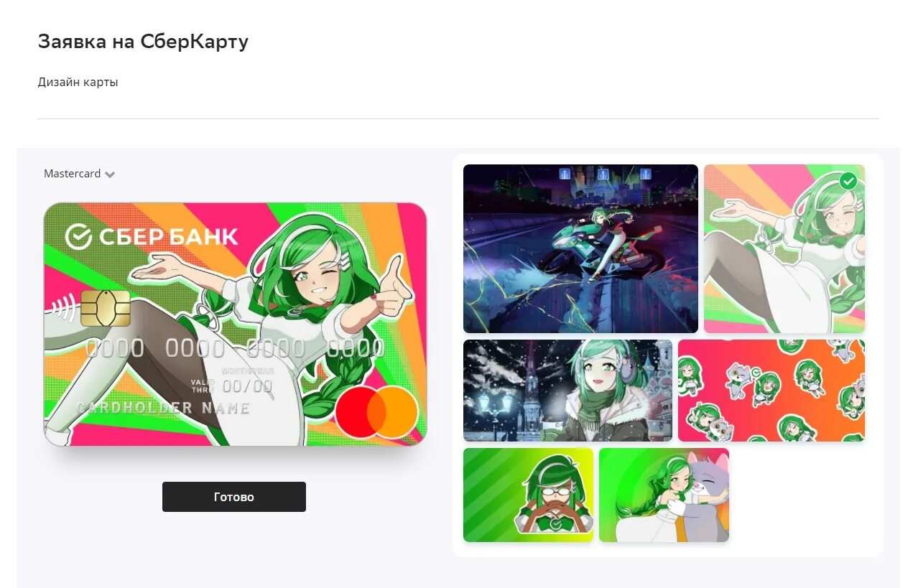This screenshot has width=913, height=588.
Task: Click the contactless payment waves symbol
Action: [x=63, y=309]
